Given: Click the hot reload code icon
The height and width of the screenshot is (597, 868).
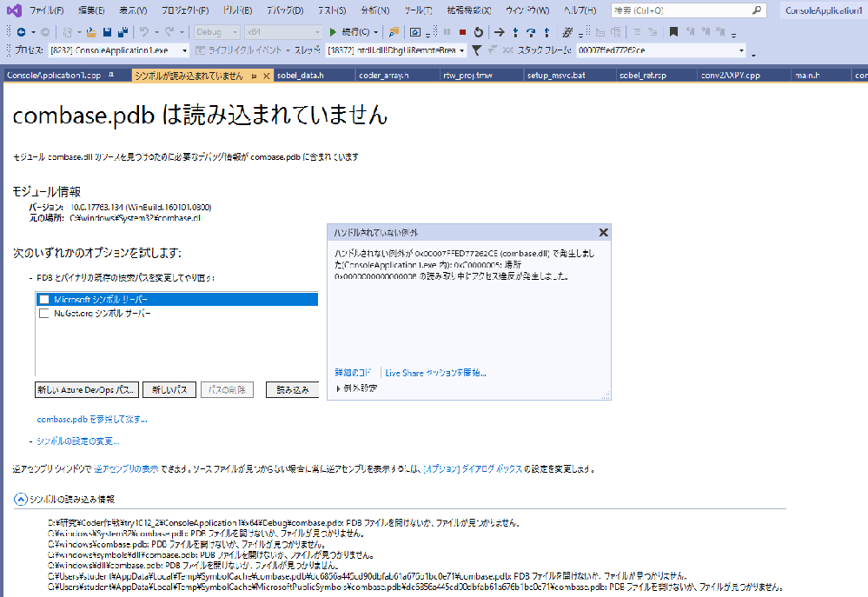Looking at the screenshot, I should point(567,32).
